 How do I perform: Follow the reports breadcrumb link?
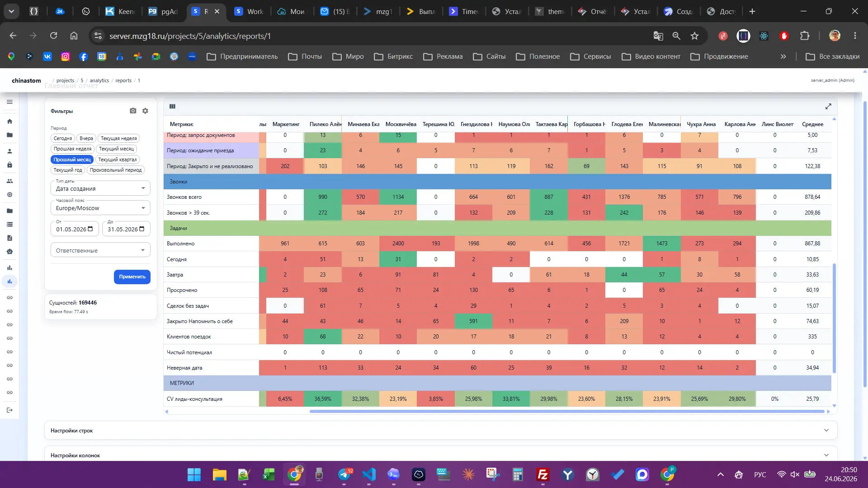(x=123, y=80)
